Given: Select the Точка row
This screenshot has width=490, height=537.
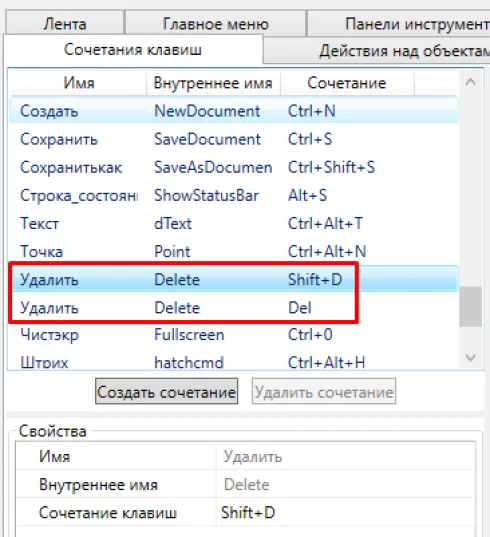Looking at the screenshot, I should click(234, 252).
